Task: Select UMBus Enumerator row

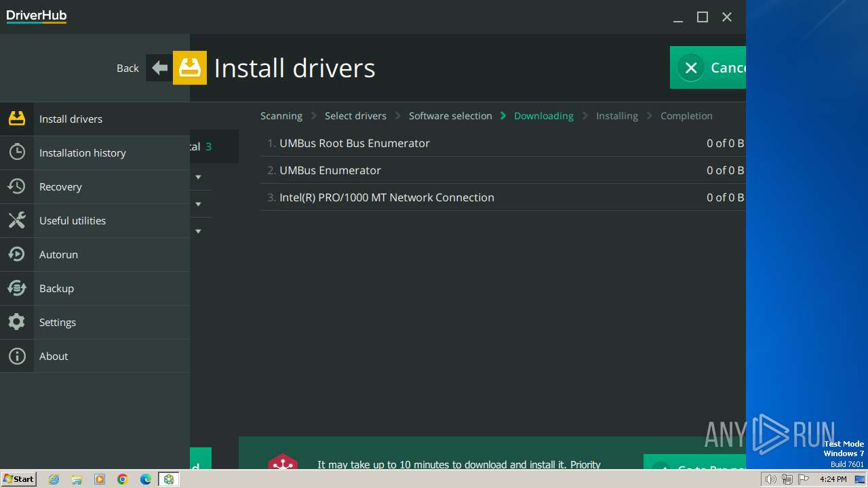Action: 503,170
